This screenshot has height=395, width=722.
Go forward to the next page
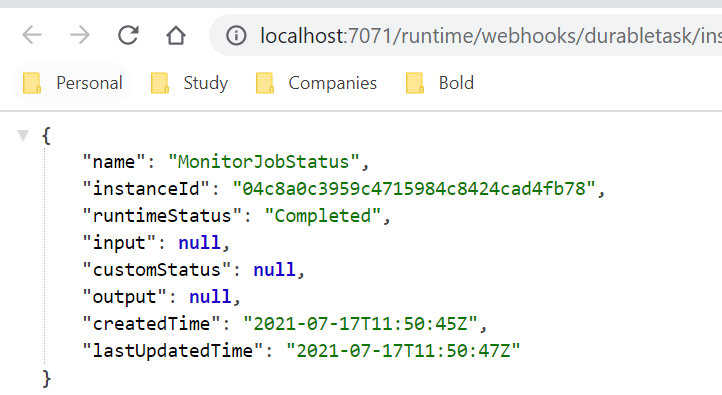[x=80, y=35]
